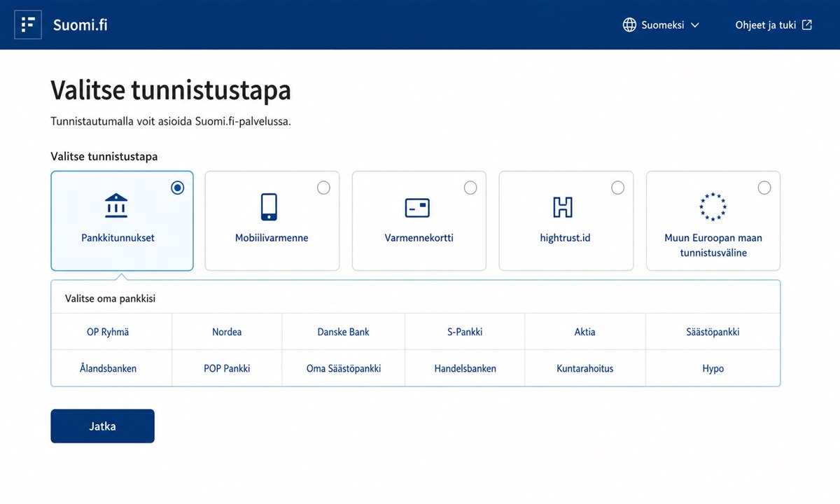Choose Kuntarahoitus option
Viewport: 840px width, 504px height.
coord(585,368)
